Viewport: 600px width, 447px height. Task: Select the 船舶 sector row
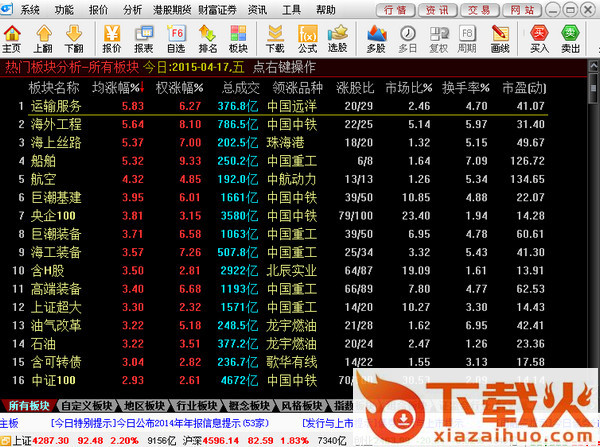(x=279, y=161)
